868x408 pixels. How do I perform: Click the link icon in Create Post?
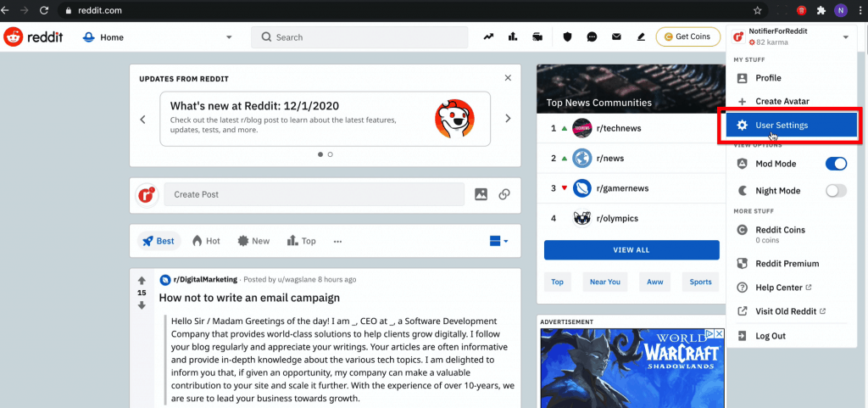(504, 194)
